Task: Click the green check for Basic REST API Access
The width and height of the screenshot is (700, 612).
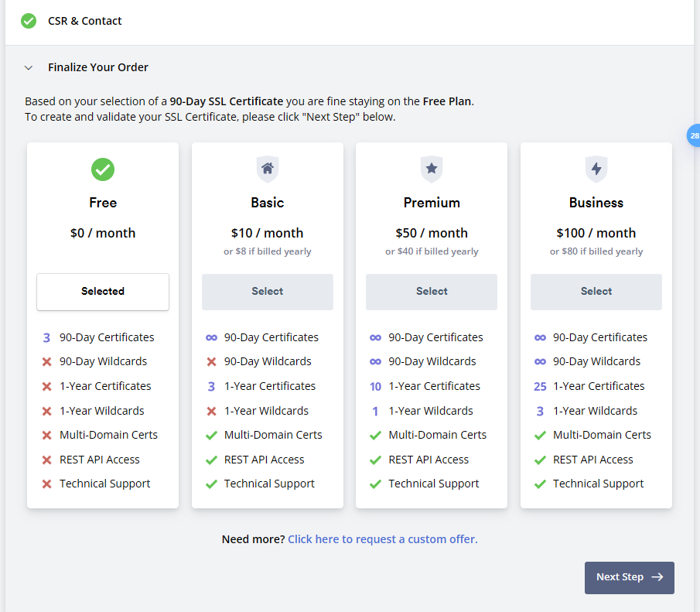Action: [x=212, y=460]
